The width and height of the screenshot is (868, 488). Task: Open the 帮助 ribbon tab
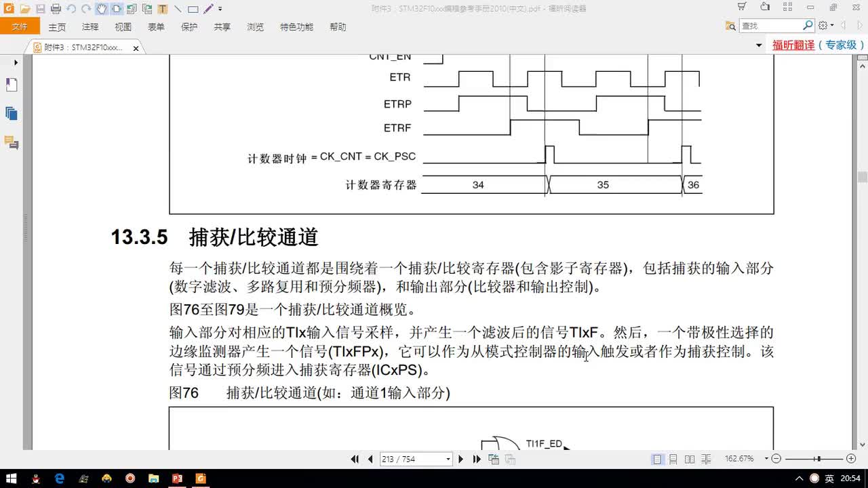pos(338,27)
